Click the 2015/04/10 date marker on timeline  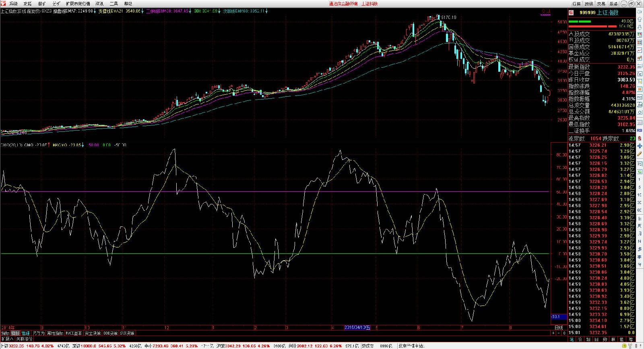(x=357, y=328)
